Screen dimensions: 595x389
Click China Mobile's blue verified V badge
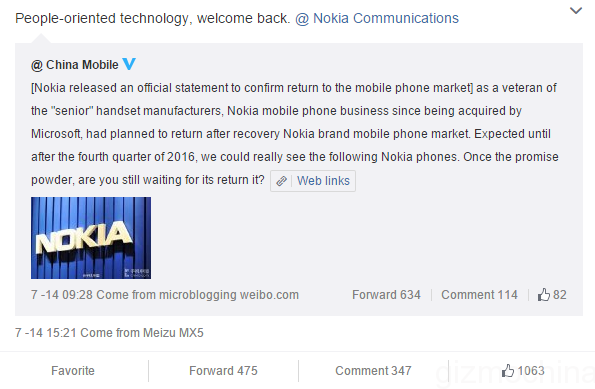(129, 64)
